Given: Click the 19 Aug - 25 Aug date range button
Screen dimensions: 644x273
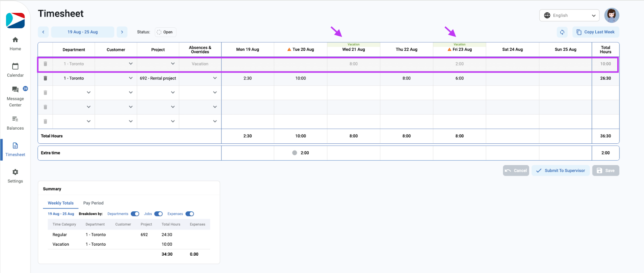Looking at the screenshot, I should point(83,32).
